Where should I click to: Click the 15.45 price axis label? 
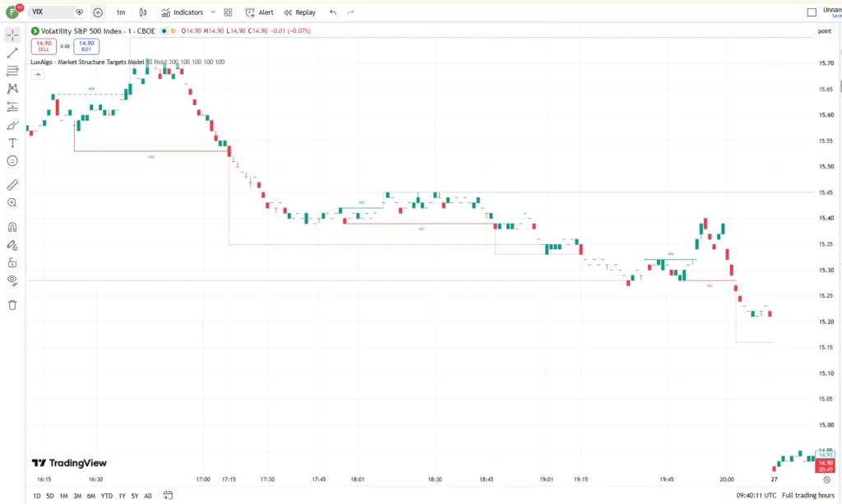click(826, 192)
